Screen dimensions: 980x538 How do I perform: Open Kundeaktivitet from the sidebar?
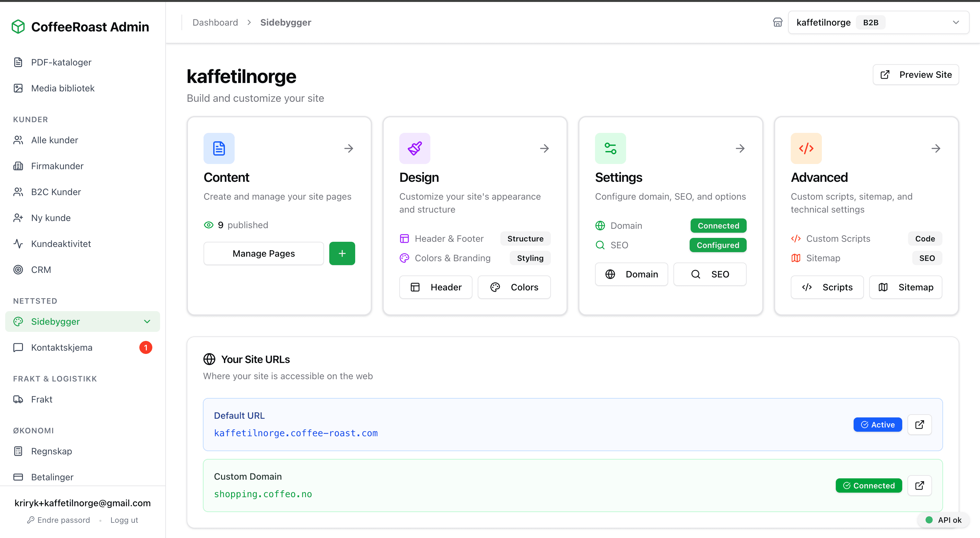pos(61,243)
